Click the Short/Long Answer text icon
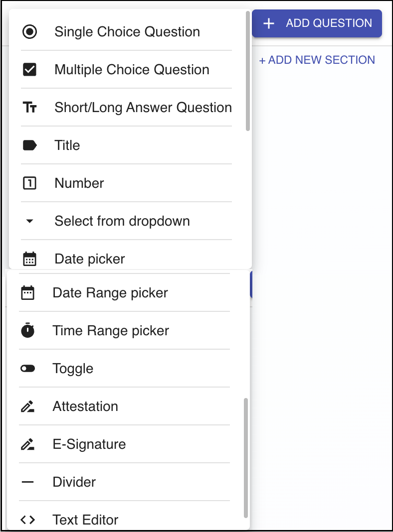Screen dimensions: 393x532 [x=30, y=108]
